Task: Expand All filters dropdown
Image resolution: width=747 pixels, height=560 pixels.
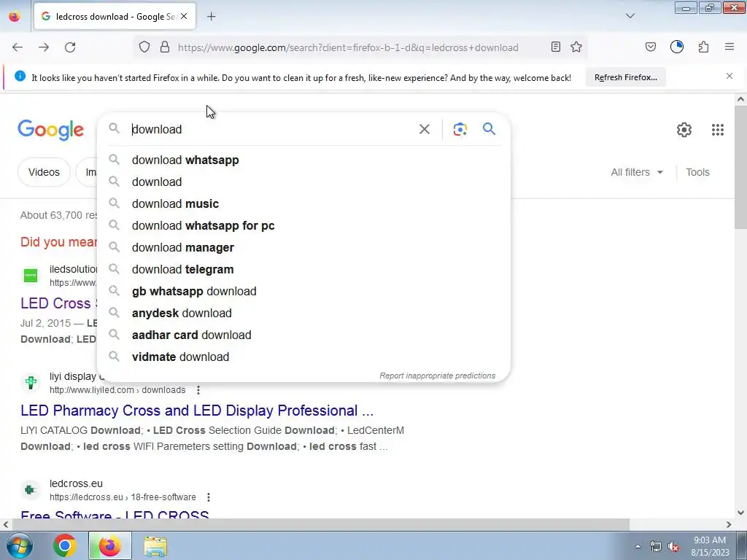Action: coord(636,172)
